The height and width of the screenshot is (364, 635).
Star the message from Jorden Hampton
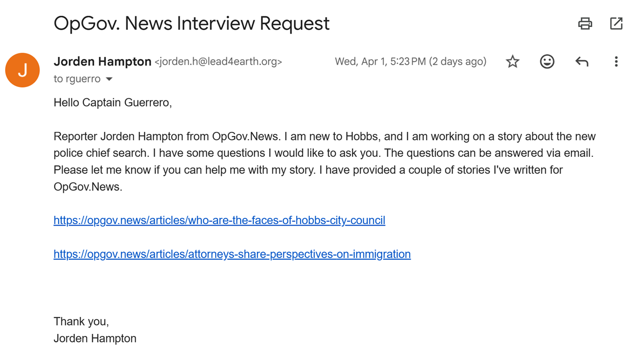(x=513, y=62)
